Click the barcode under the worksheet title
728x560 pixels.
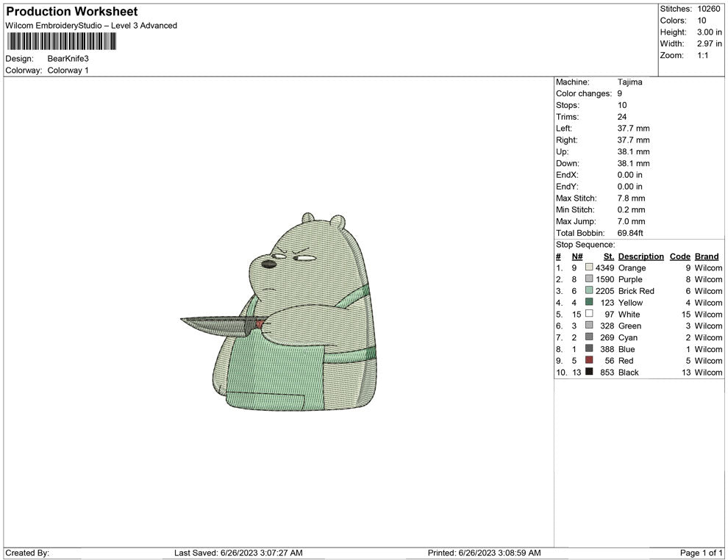[61, 42]
